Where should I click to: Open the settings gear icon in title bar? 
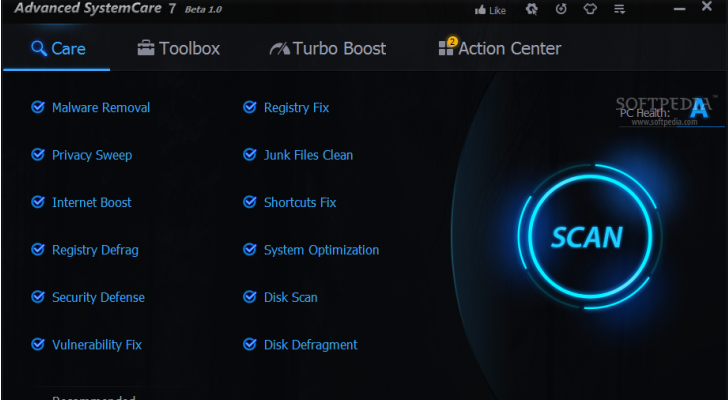[x=532, y=9]
